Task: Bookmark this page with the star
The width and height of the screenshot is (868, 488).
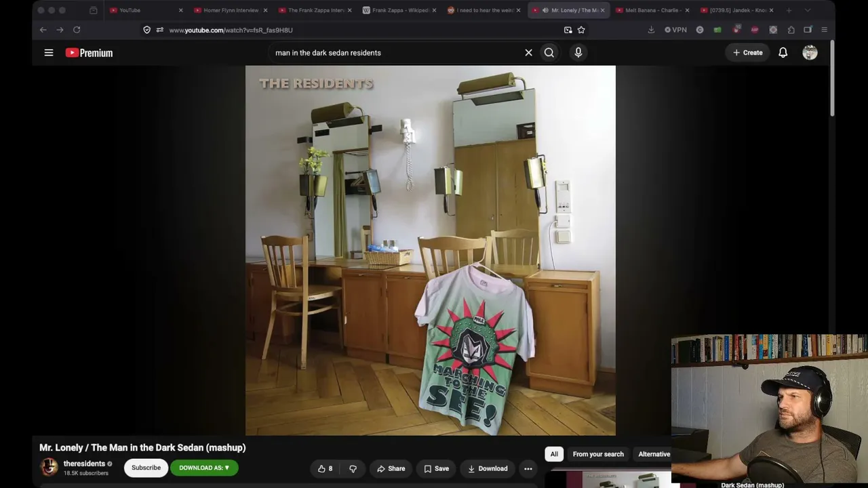Action: click(581, 30)
